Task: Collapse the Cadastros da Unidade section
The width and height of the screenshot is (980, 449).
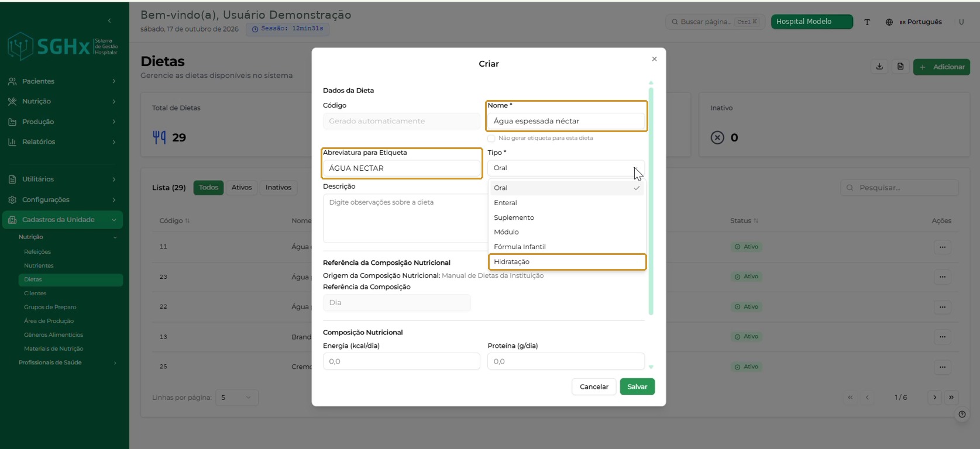Action: coord(62,220)
